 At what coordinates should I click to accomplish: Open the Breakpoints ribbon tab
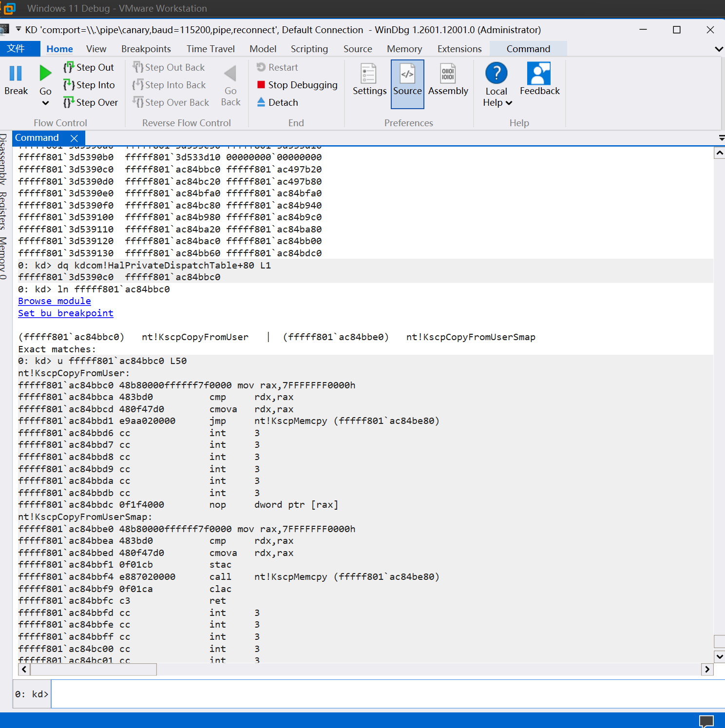[x=146, y=49]
